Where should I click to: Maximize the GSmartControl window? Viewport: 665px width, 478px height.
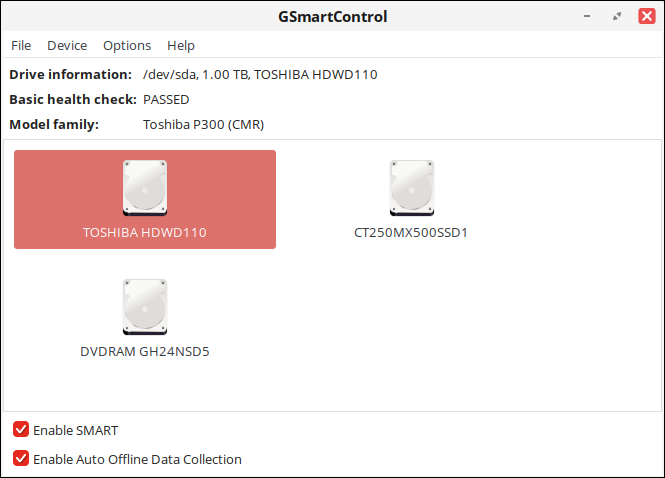click(617, 17)
